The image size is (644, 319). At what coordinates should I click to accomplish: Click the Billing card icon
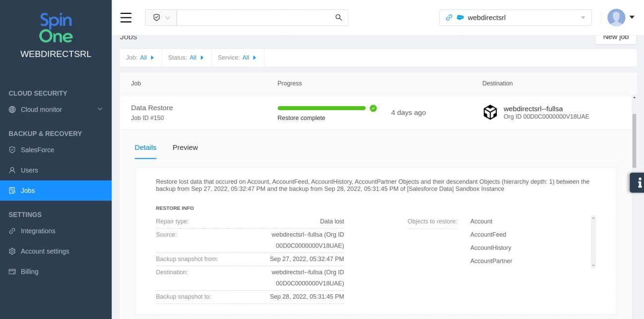pos(12,272)
